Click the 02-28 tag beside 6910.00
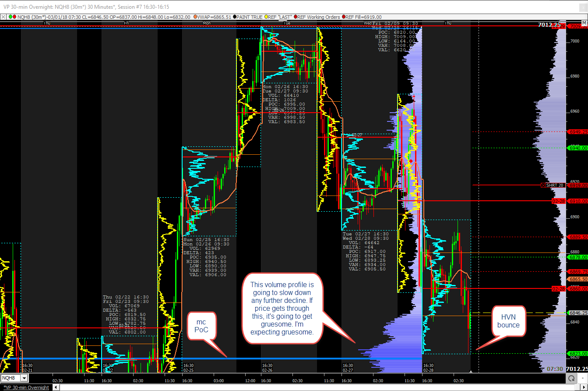This screenshot has height=391, width=588. (x=558, y=201)
